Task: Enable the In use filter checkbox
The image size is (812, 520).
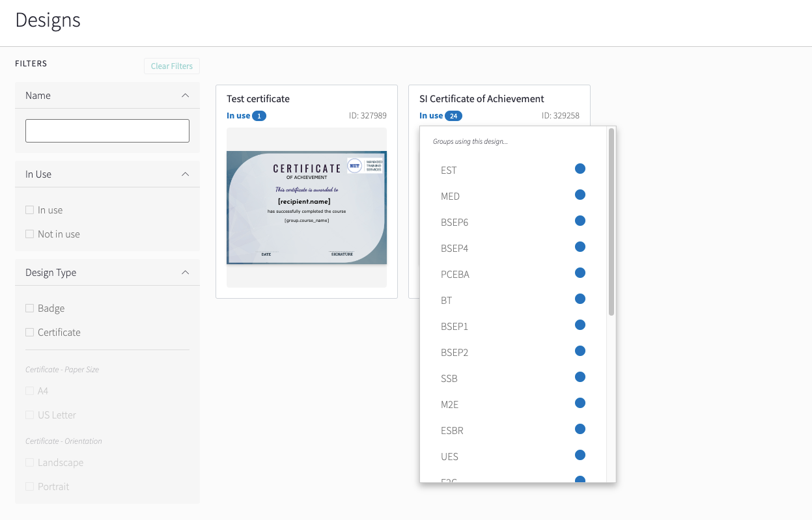Action: click(29, 210)
